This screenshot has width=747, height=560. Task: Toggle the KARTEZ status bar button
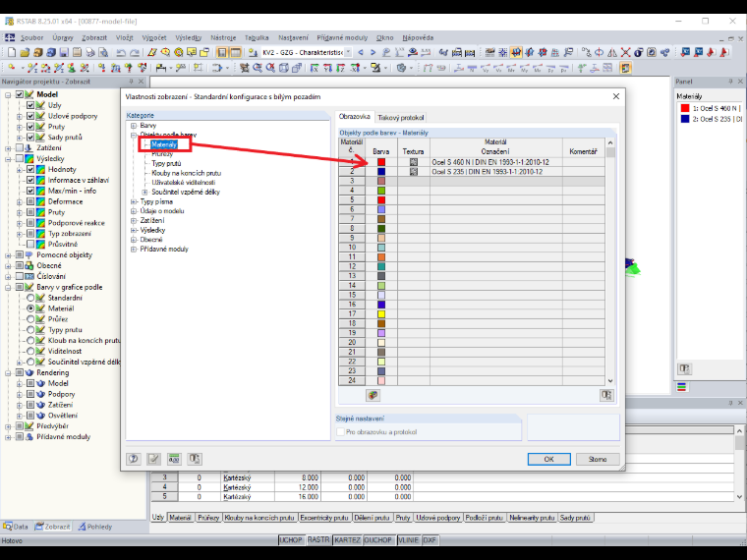(x=347, y=540)
